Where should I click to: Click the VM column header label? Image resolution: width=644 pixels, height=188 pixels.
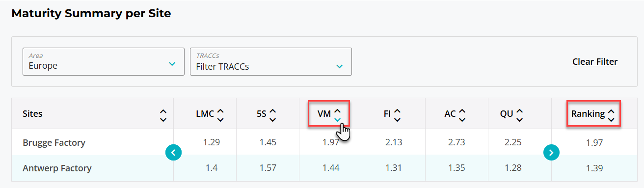[324, 114]
